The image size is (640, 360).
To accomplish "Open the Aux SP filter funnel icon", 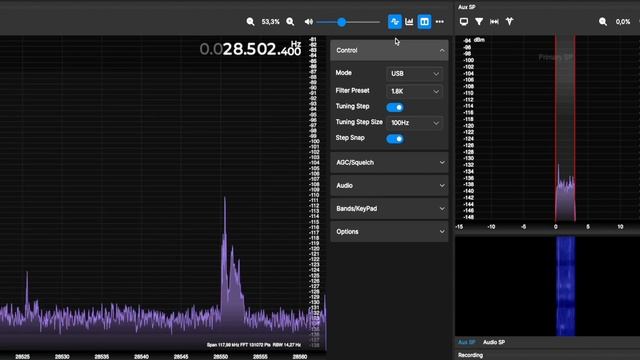I will coord(479,22).
